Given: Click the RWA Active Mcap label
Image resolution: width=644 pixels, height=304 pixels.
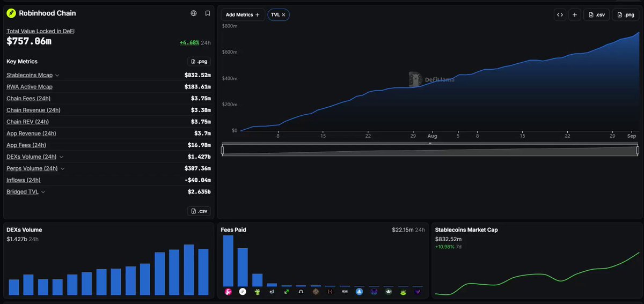Looking at the screenshot, I should (x=30, y=87).
